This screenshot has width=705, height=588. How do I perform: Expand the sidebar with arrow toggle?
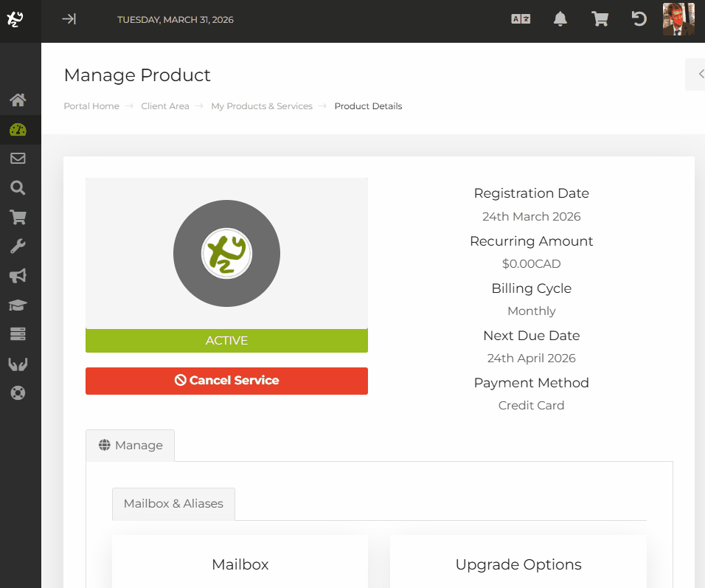point(69,20)
